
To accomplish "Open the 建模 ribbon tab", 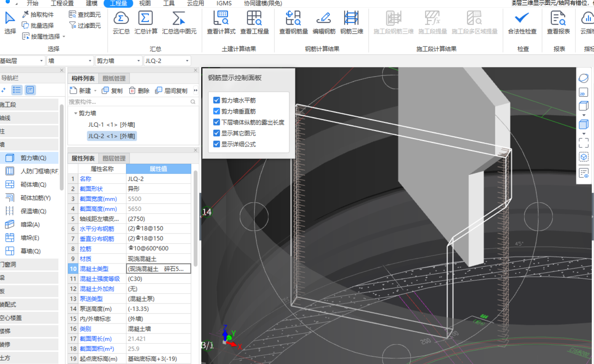I will point(91,3).
